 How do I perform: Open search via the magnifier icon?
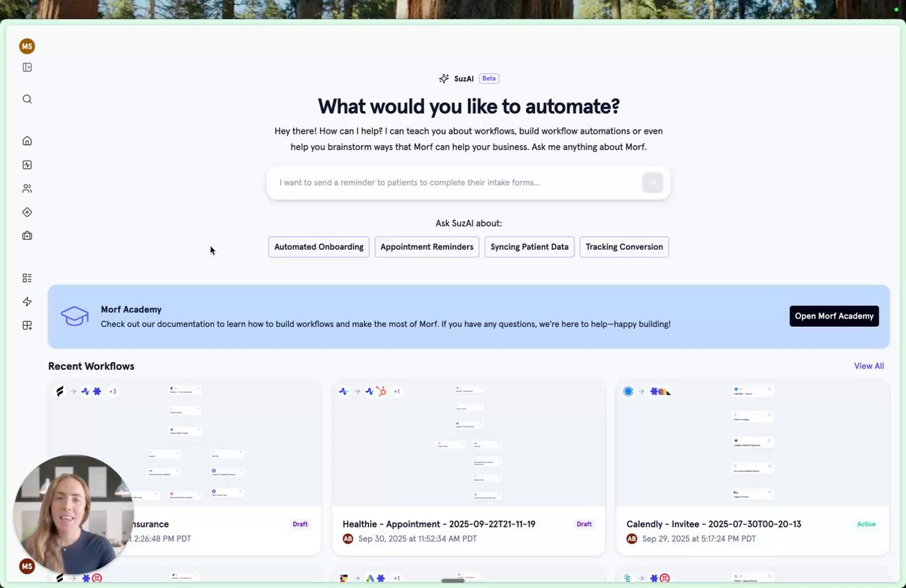tap(27, 99)
